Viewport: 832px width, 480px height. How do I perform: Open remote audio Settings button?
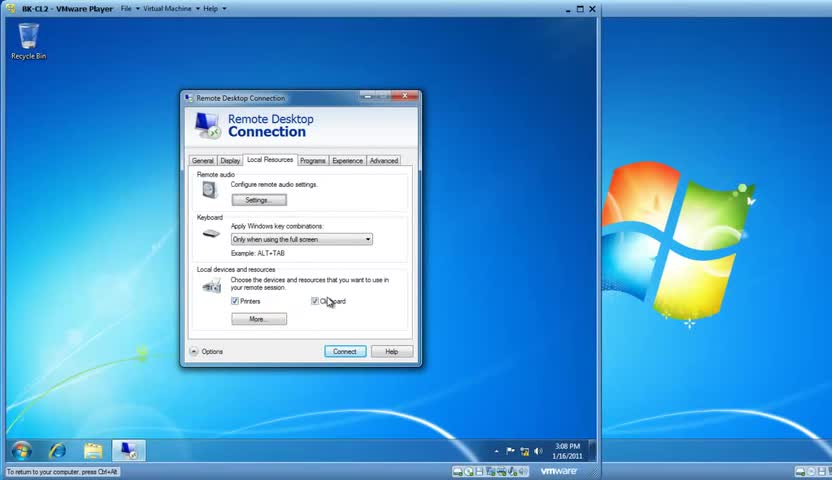(259, 200)
